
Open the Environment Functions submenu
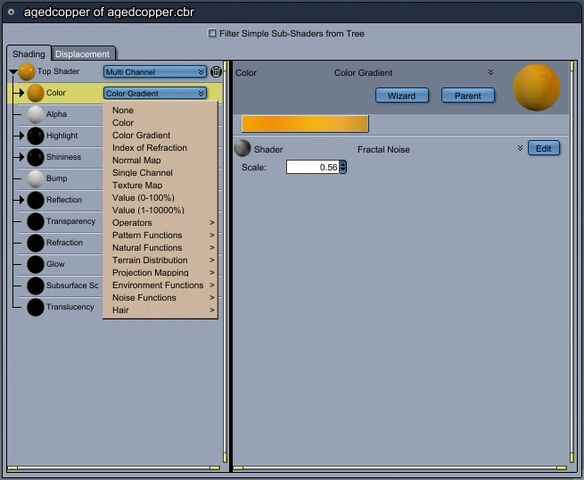click(x=160, y=285)
